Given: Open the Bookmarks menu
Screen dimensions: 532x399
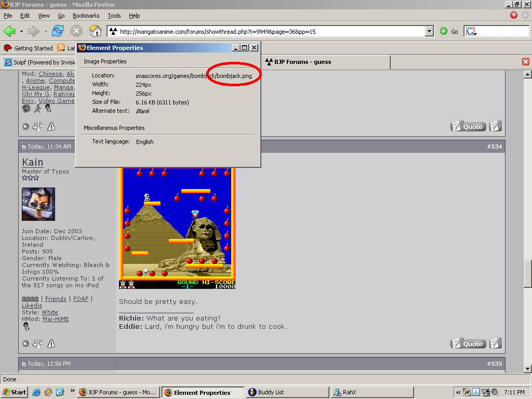Looking at the screenshot, I should click(86, 16).
